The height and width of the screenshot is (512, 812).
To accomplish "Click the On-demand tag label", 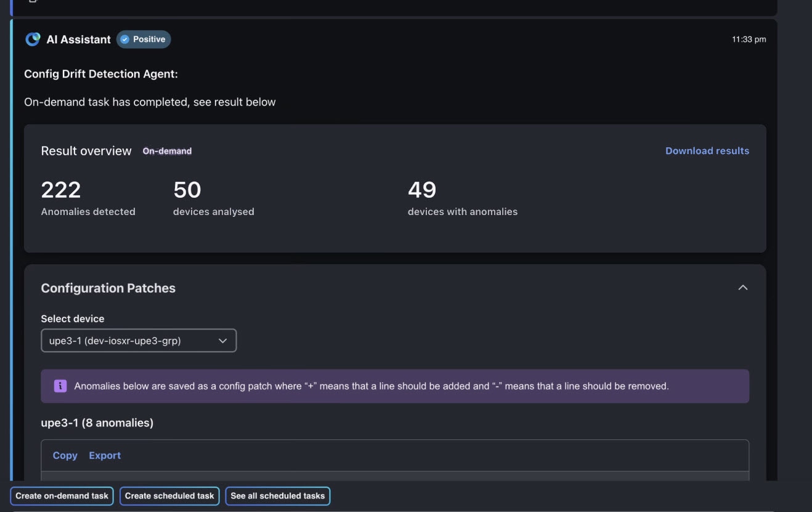I will [167, 151].
